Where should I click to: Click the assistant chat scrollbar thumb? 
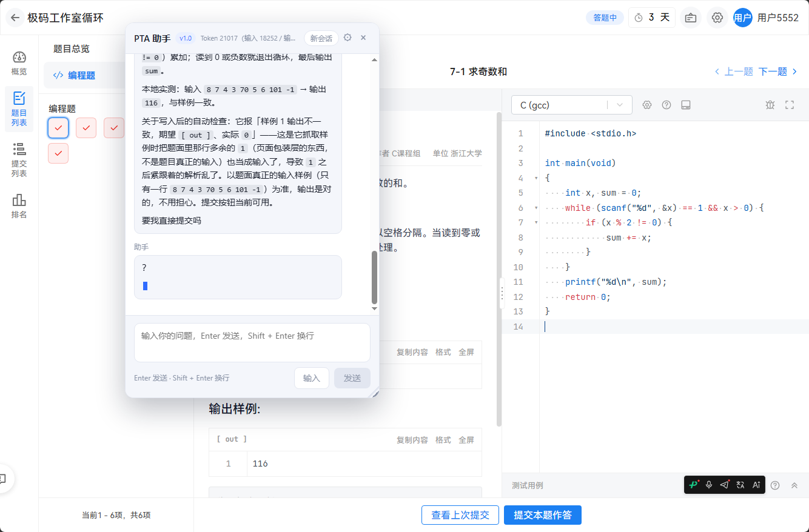coord(374,278)
